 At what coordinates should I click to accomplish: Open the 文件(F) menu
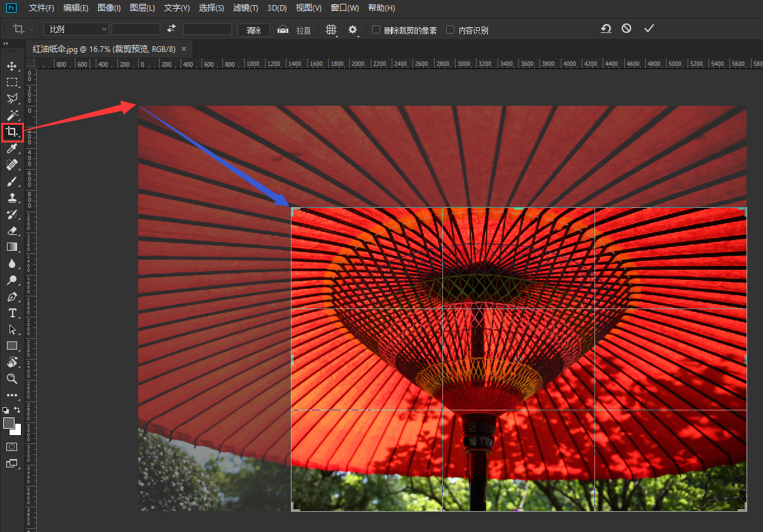coord(42,8)
